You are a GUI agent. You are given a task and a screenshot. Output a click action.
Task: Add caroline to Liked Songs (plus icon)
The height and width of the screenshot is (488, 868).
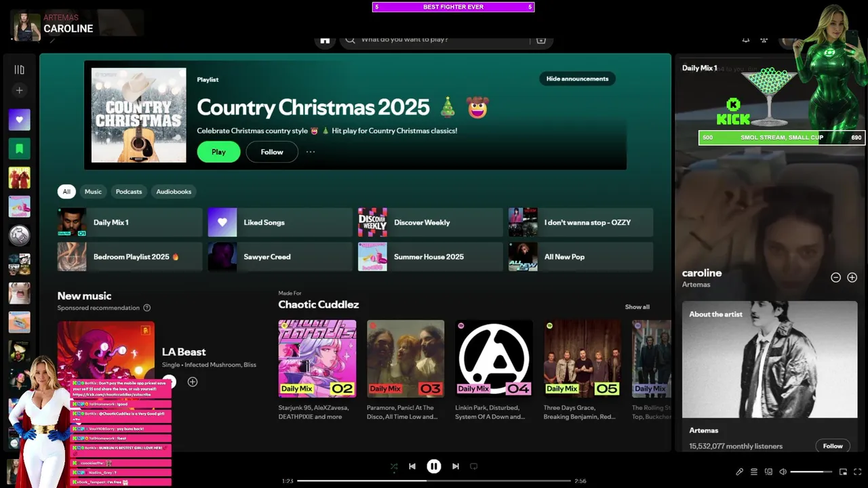tap(852, 277)
